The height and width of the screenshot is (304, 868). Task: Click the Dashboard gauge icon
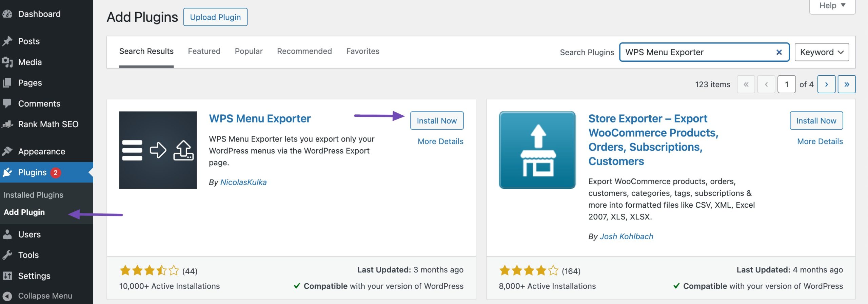(x=7, y=14)
